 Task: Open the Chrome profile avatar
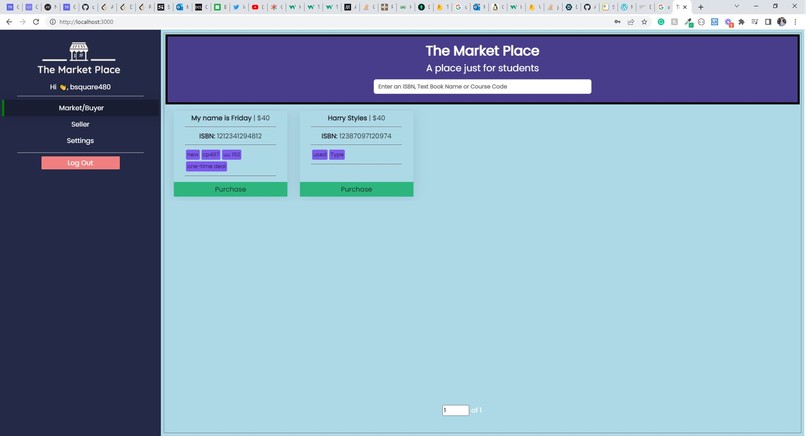pyautogui.click(x=782, y=22)
